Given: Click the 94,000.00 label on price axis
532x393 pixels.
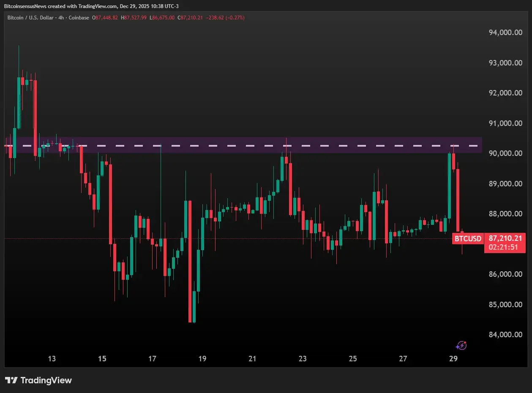Looking at the screenshot, I should pos(505,33).
